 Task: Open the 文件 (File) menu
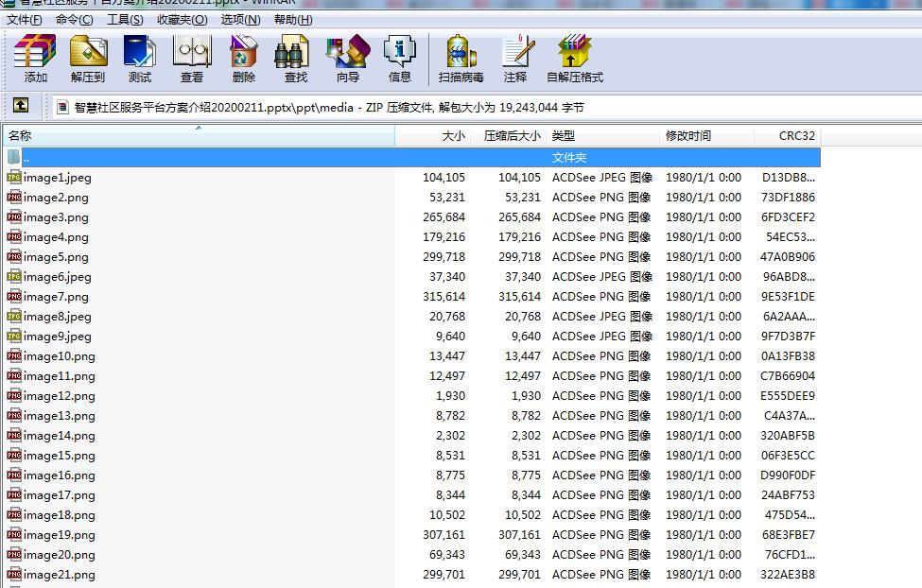tap(22, 19)
